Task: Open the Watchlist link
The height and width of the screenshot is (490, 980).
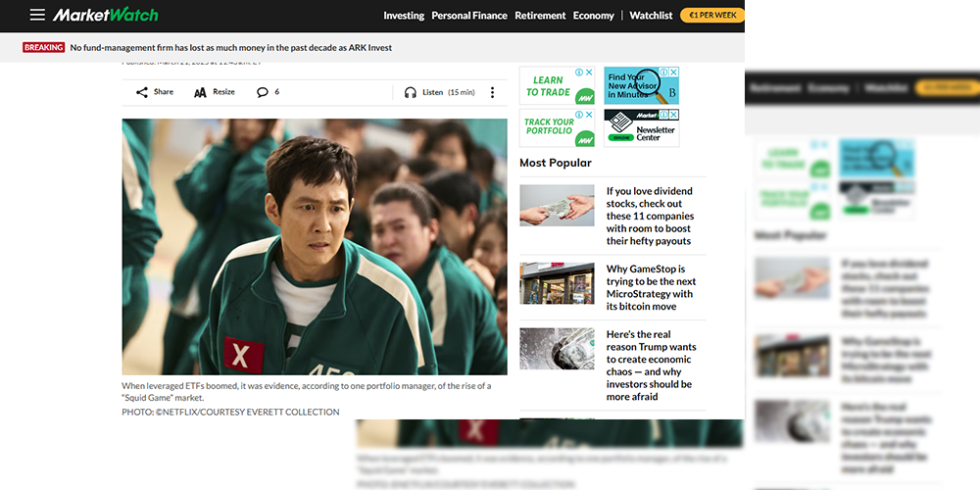Action: point(651,16)
